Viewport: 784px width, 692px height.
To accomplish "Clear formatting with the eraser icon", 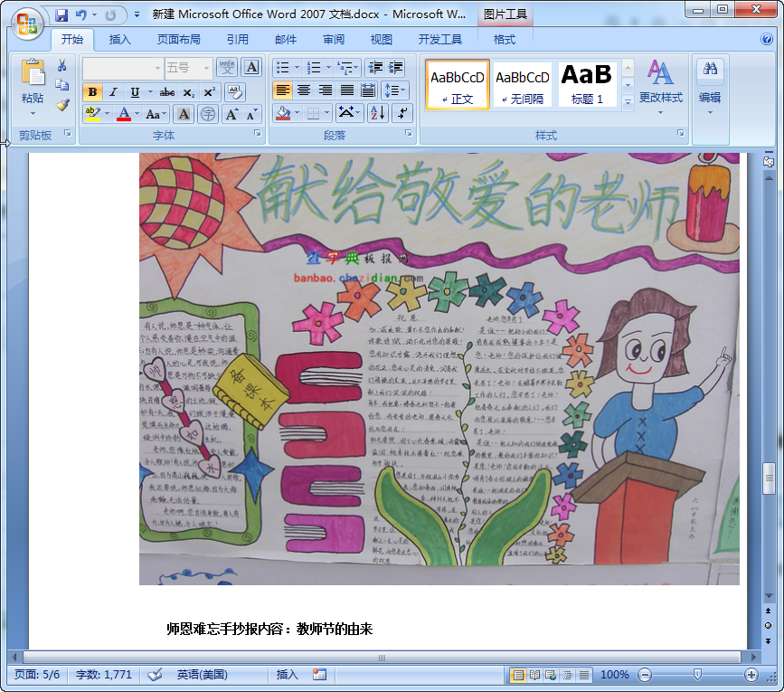I will click(x=236, y=91).
